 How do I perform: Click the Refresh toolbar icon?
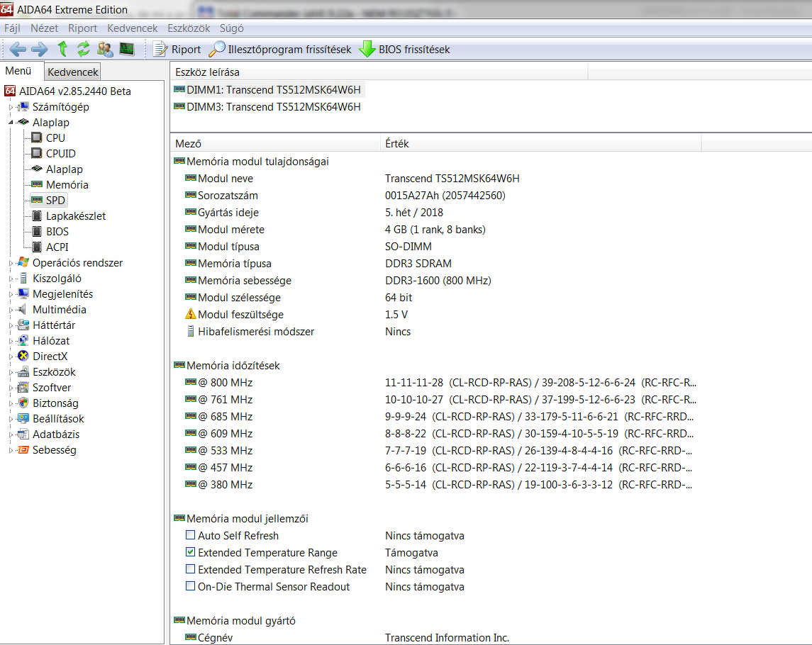84,49
